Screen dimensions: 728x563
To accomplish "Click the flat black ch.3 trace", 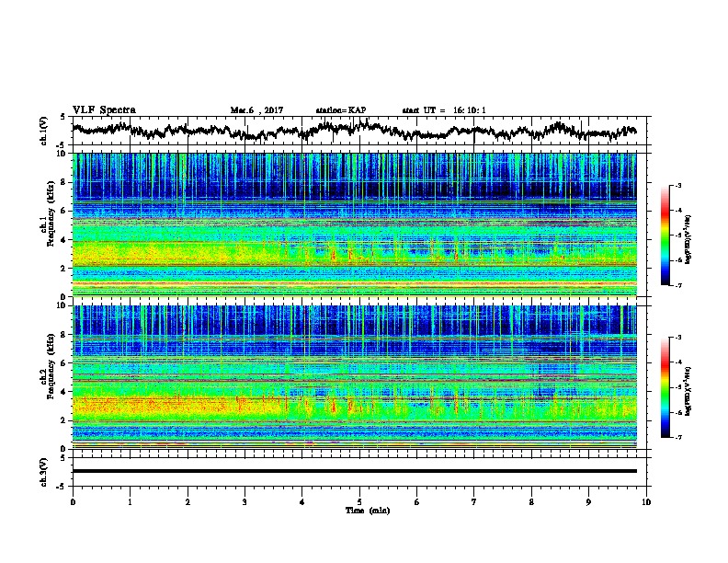I will 354,471.
